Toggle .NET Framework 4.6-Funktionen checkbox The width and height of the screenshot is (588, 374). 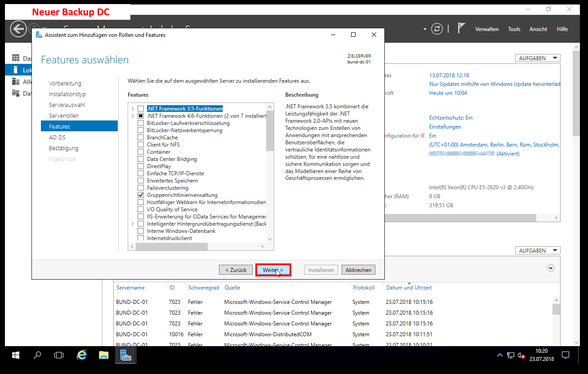(141, 116)
